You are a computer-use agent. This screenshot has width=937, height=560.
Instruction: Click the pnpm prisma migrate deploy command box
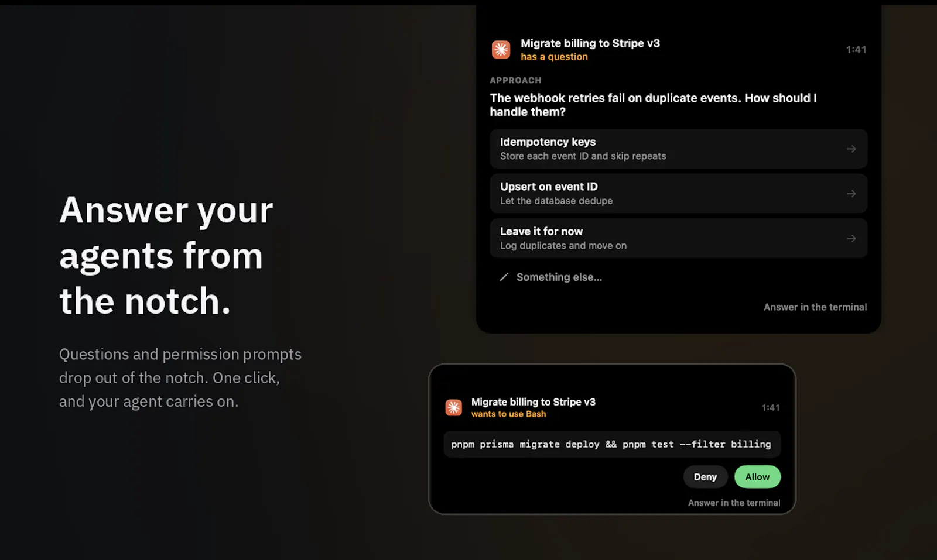[x=612, y=444]
